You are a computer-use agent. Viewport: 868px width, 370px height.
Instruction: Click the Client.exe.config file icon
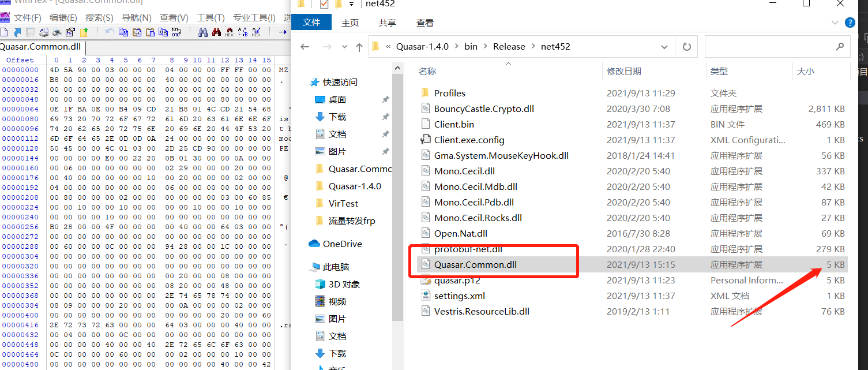tap(426, 140)
